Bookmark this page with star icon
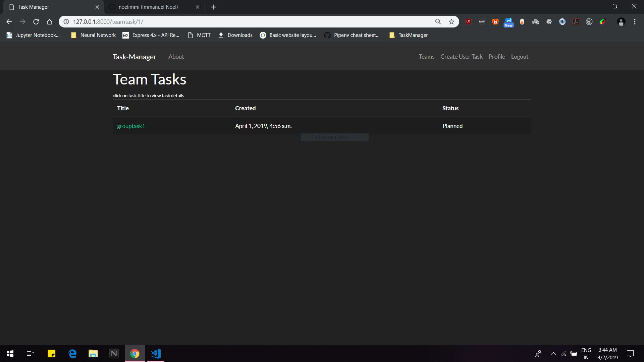The width and height of the screenshot is (644, 362). tap(451, 22)
